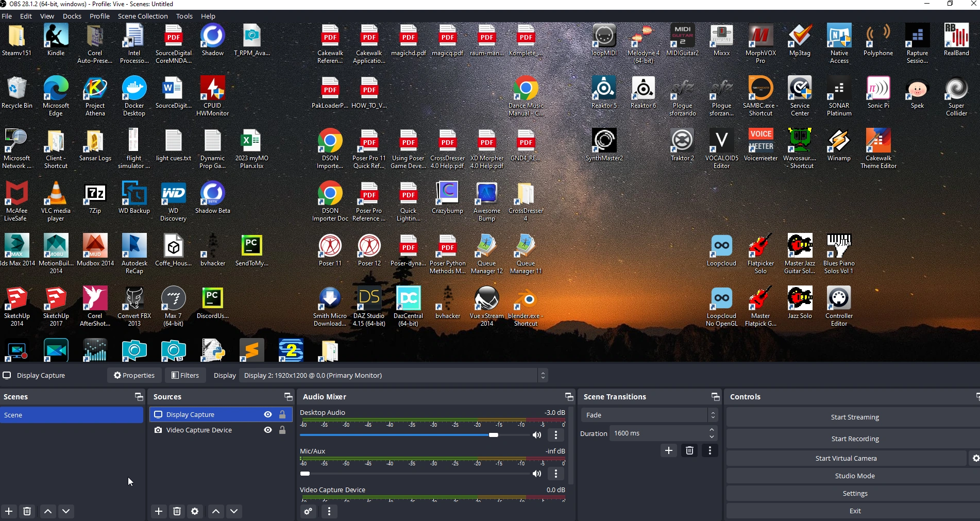Open the Scene Collection menu
This screenshot has width=980, height=521.
tap(143, 16)
